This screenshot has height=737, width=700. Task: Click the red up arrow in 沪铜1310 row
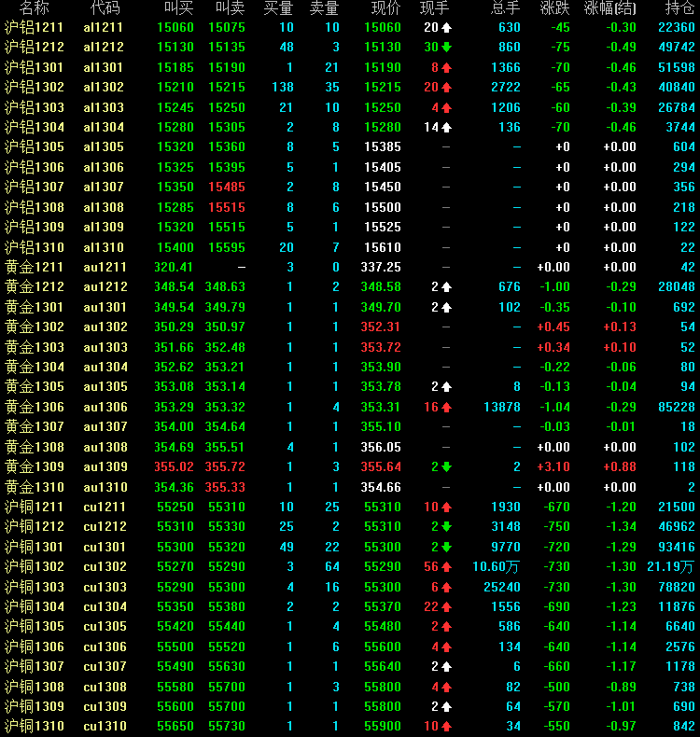pyautogui.click(x=446, y=726)
